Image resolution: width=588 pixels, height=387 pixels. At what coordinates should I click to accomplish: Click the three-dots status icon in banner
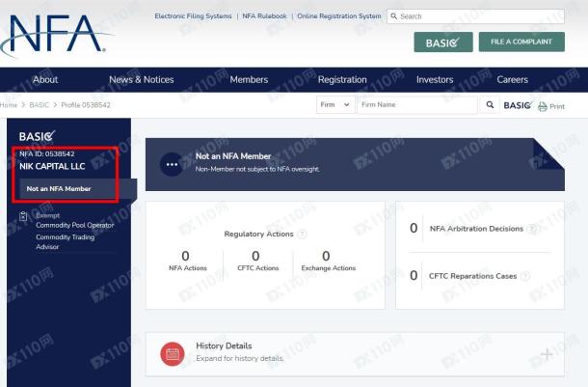(x=172, y=164)
